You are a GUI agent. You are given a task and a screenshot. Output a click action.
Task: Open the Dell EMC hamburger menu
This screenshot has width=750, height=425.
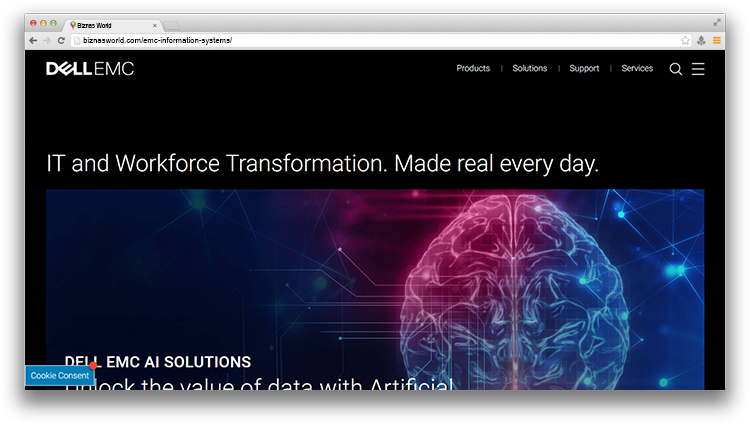click(698, 69)
